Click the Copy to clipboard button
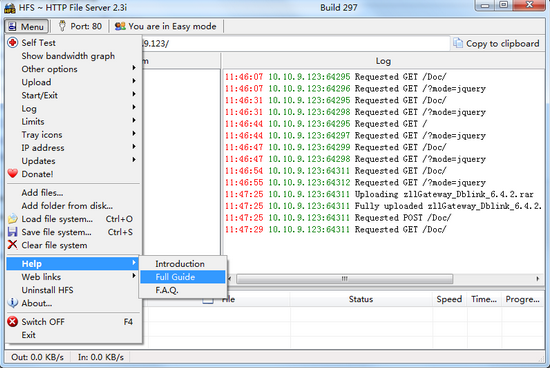Screen dimensions: 550x368 [496, 44]
